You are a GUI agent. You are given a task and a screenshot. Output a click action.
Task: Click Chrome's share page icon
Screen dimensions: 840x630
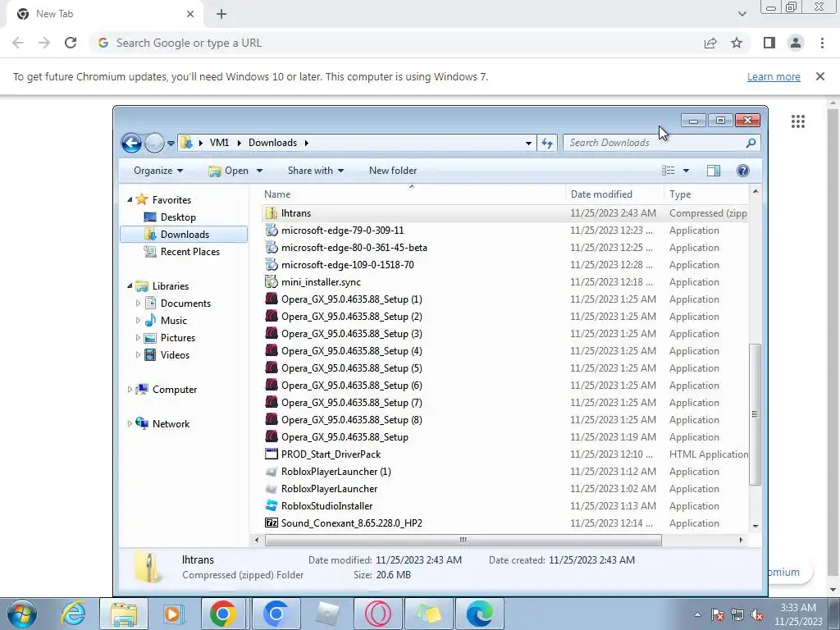point(710,43)
